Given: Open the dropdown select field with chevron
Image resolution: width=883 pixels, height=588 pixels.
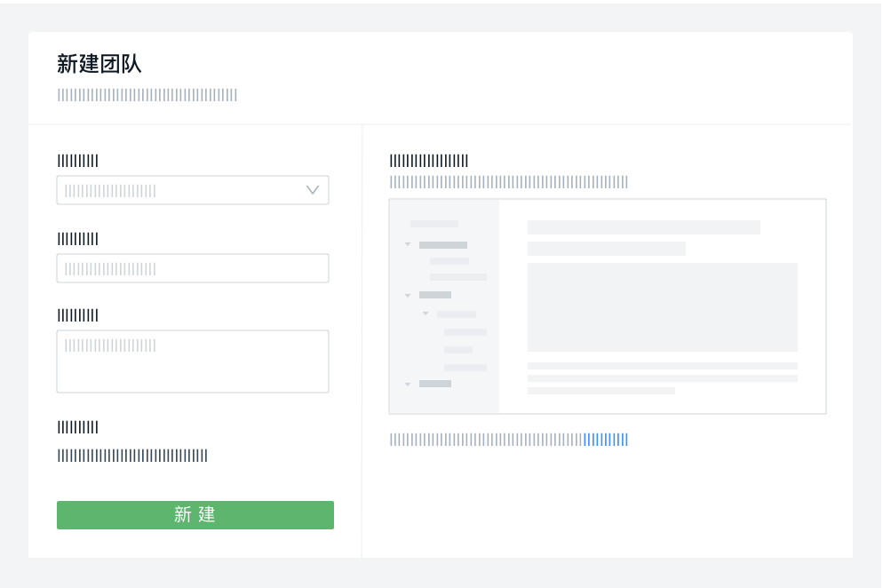Looking at the screenshot, I should [x=193, y=190].
